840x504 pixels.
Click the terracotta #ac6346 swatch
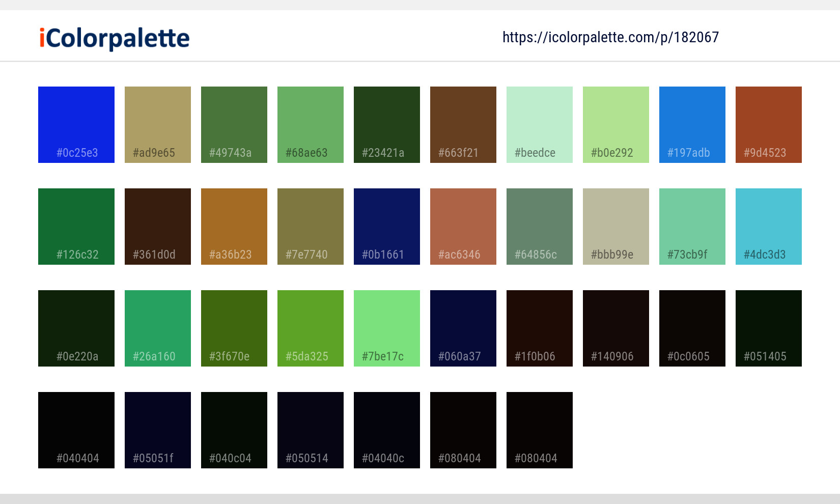click(463, 226)
